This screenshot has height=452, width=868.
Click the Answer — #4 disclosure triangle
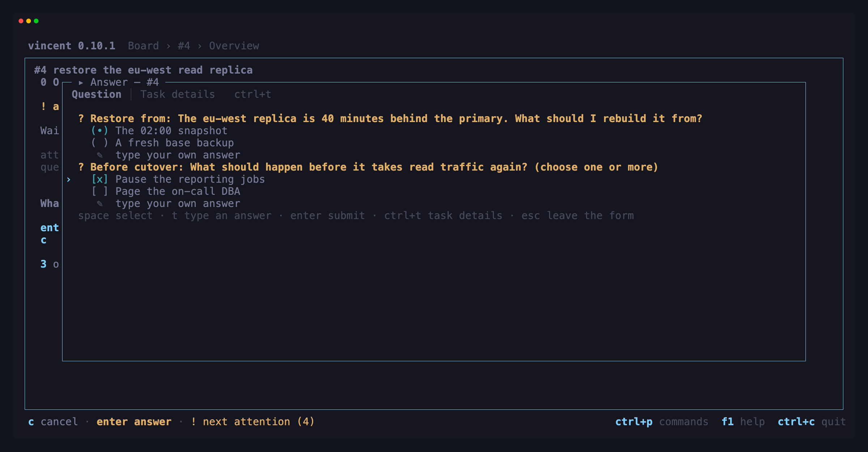tap(81, 82)
